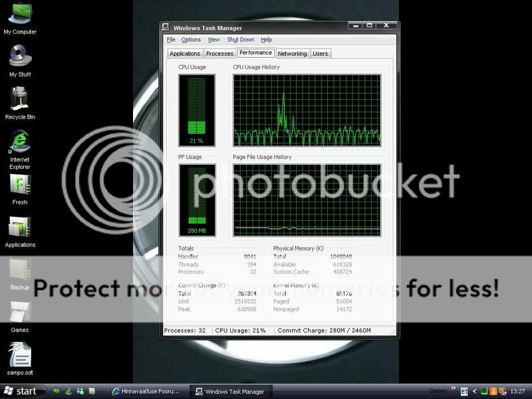Click the ET language indicator
This screenshot has width=532, height=399.
(x=464, y=392)
